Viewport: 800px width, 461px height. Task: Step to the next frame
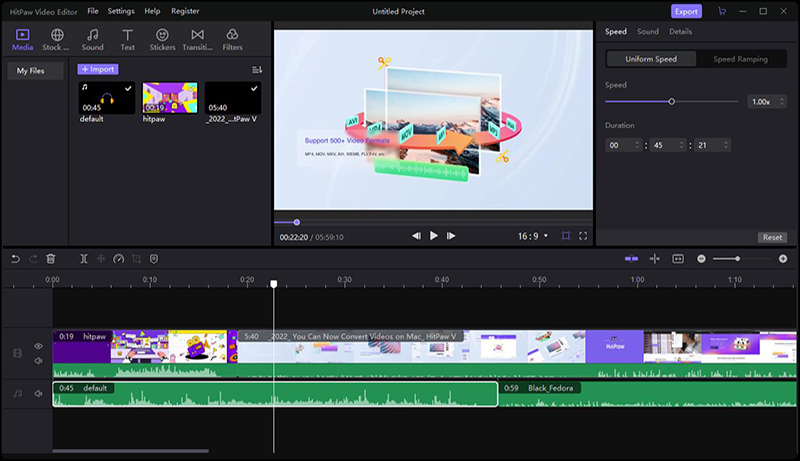(x=451, y=236)
